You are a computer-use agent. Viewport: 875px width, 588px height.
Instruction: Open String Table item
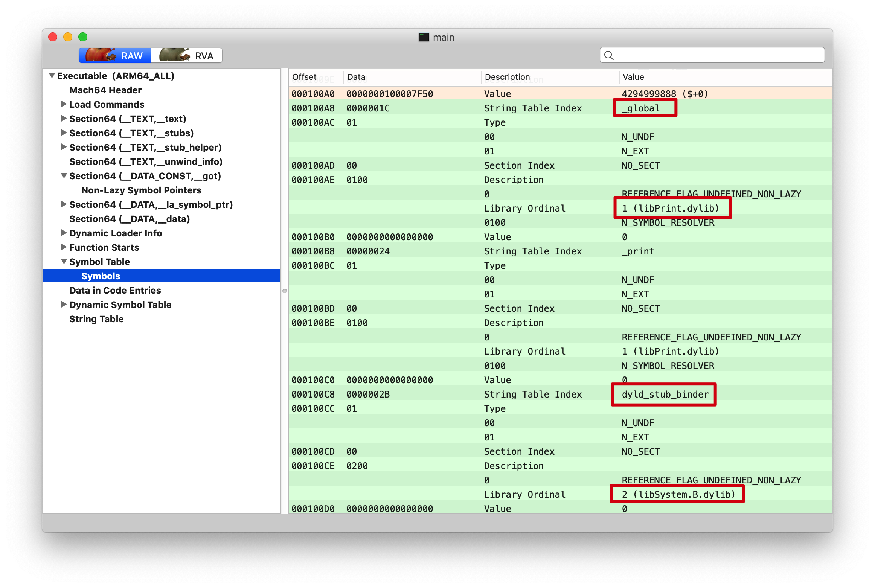(96, 319)
